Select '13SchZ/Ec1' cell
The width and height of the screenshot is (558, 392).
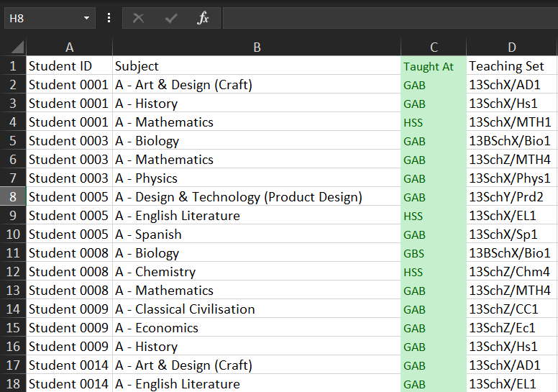[x=512, y=327]
